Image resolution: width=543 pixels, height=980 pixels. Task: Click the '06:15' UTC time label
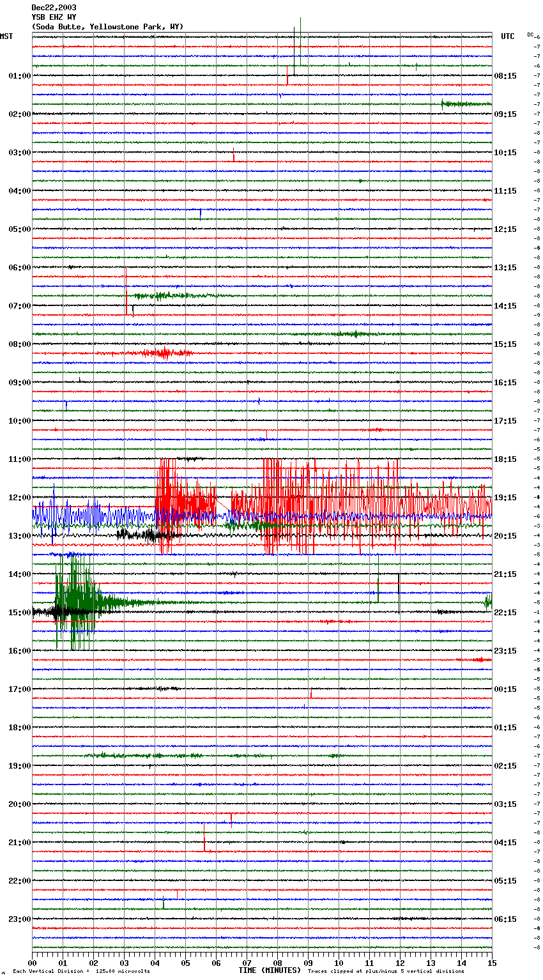pos(505,919)
